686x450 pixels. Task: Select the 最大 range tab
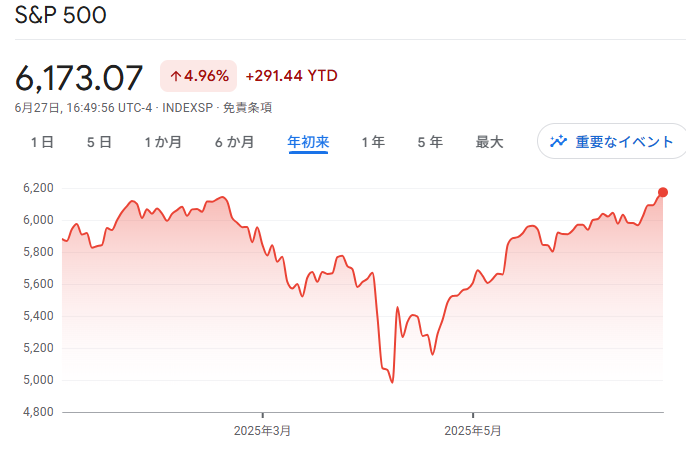point(489,142)
